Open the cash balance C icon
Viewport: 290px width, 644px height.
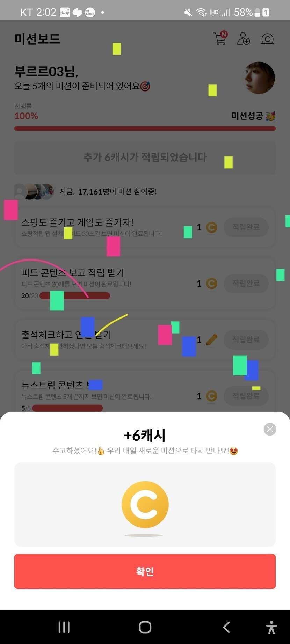pos(267,38)
